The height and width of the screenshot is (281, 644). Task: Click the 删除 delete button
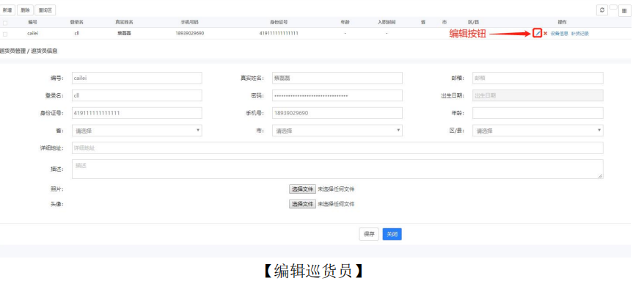click(25, 10)
